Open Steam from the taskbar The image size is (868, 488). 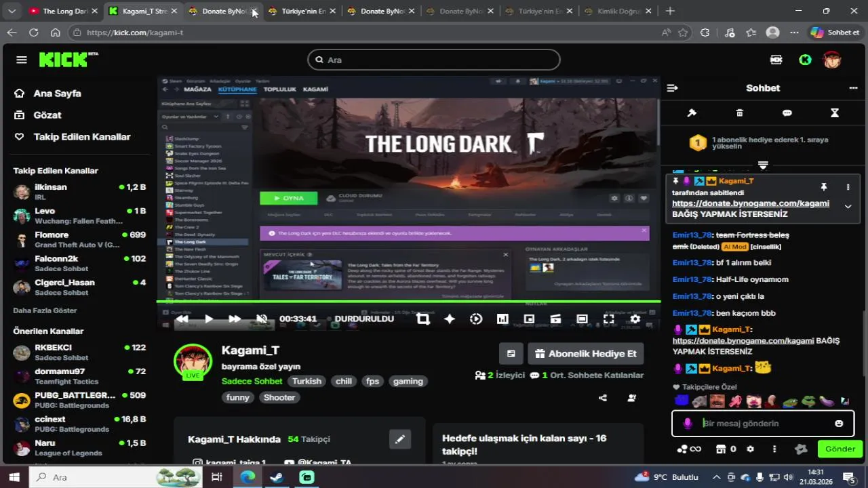pos(277,477)
